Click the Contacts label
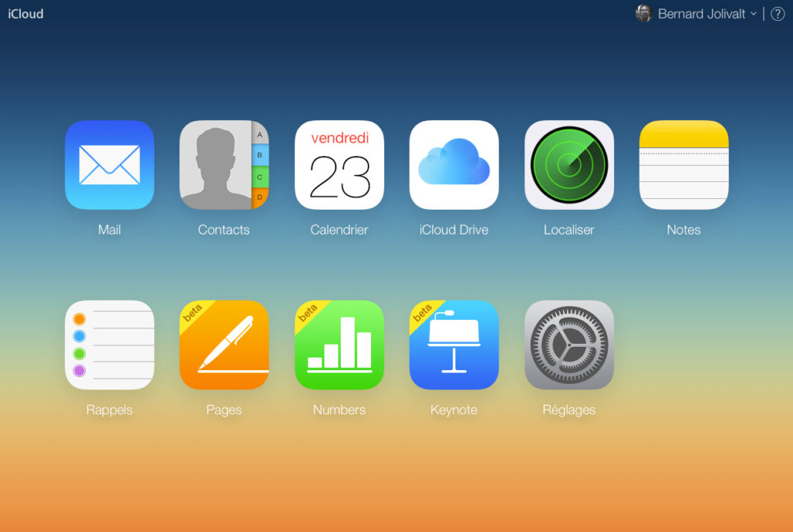The height and width of the screenshot is (532, 793). 224,229
